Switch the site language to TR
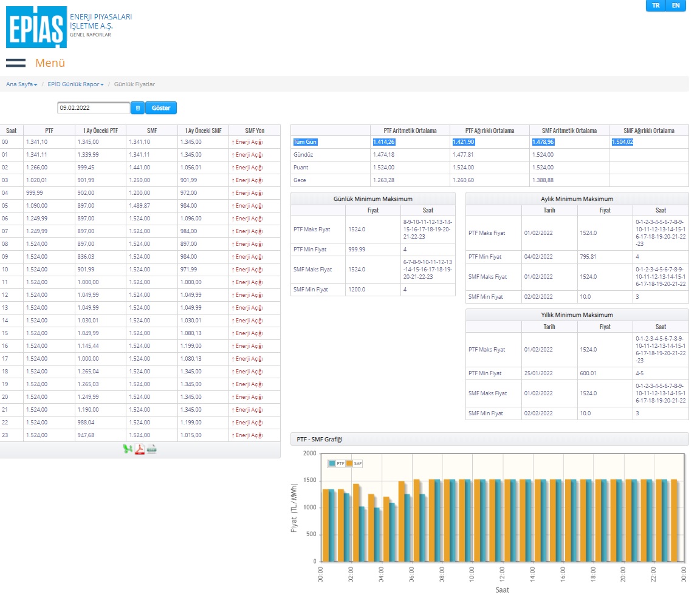 (x=656, y=5)
